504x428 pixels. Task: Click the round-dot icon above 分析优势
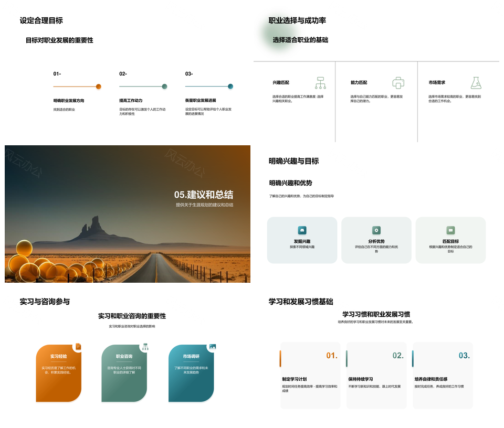point(376,230)
